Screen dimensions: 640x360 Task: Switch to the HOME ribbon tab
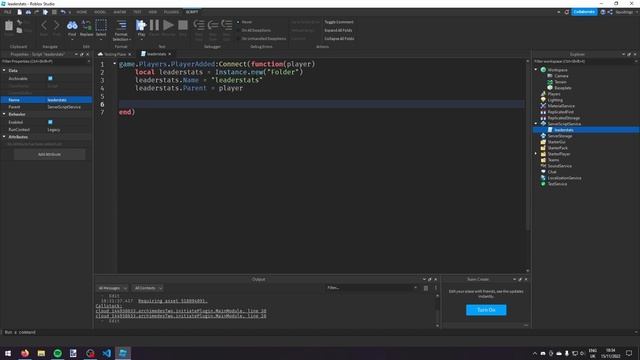[82, 12]
